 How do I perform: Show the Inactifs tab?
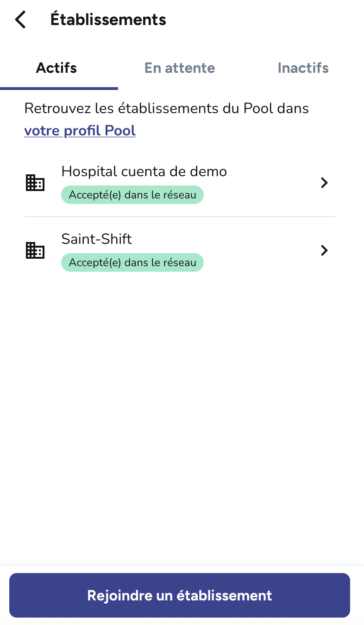click(303, 68)
